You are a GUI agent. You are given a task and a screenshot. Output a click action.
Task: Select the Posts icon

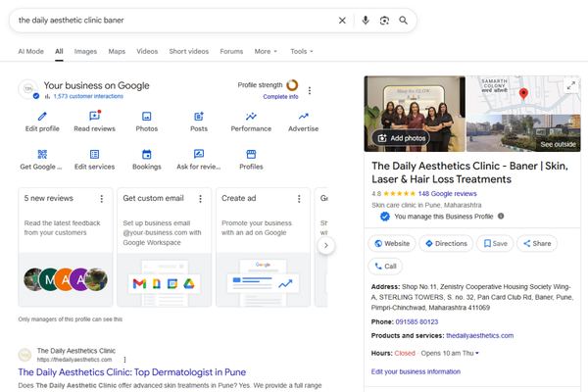tap(199, 117)
